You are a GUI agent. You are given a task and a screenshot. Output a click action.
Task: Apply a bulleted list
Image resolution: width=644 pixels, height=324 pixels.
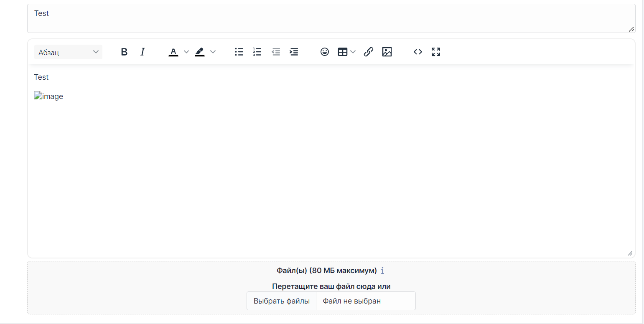click(239, 52)
